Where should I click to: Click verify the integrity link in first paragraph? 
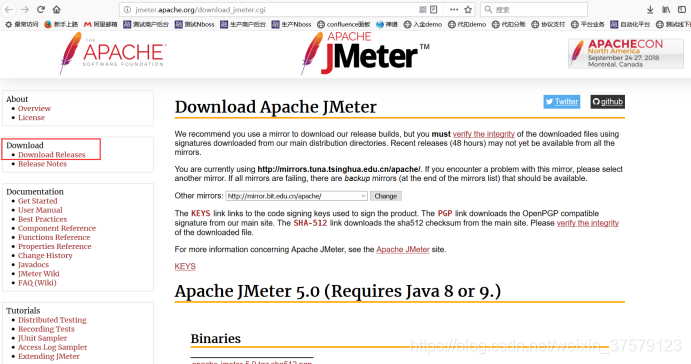(483, 134)
